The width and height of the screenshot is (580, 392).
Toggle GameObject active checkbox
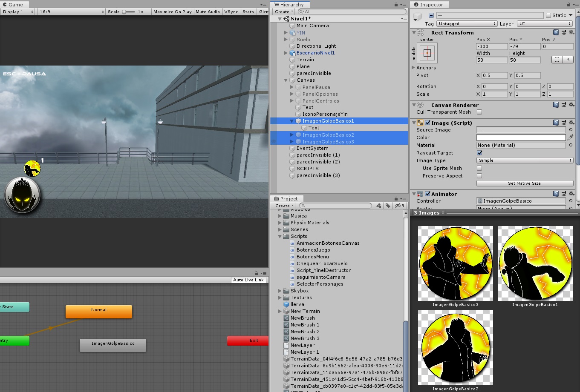click(431, 15)
